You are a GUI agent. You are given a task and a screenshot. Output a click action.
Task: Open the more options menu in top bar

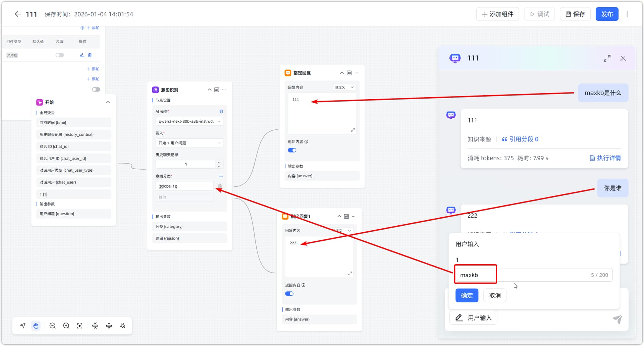627,14
